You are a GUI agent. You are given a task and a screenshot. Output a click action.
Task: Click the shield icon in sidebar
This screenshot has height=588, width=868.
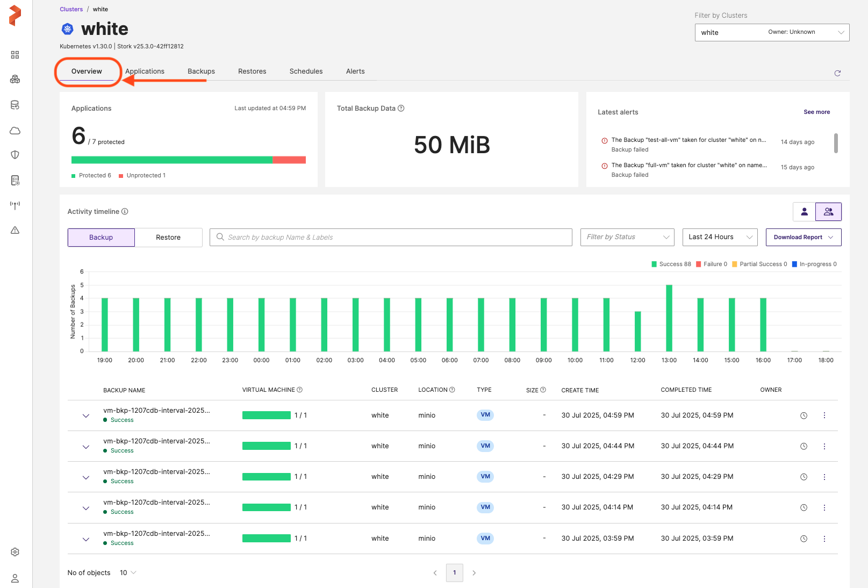pyautogui.click(x=15, y=155)
